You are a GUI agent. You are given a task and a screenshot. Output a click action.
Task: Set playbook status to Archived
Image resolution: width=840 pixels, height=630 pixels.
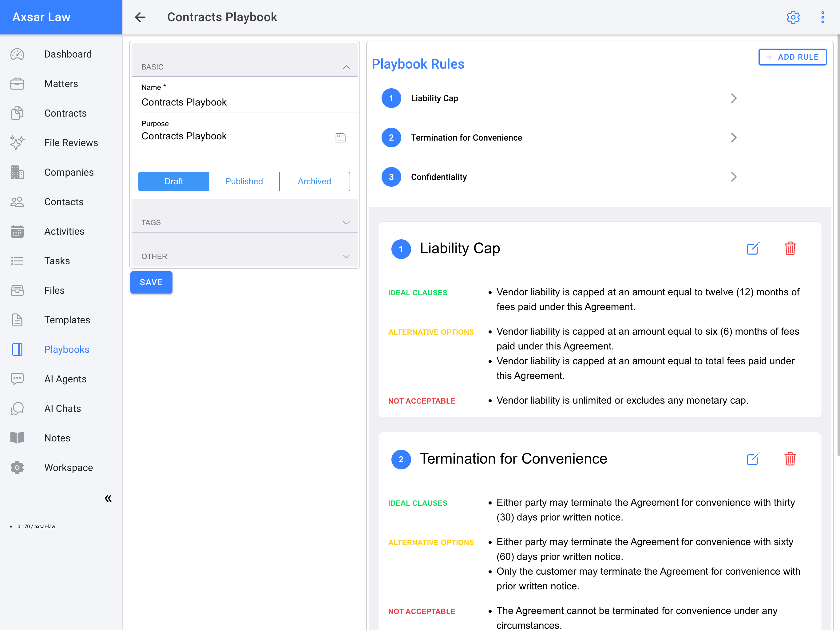[x=314, y=181]
